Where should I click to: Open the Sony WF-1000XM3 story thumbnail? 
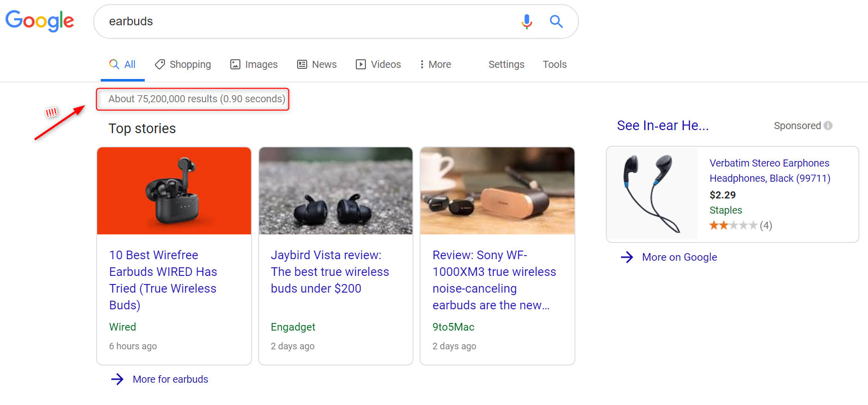(498, 191)
